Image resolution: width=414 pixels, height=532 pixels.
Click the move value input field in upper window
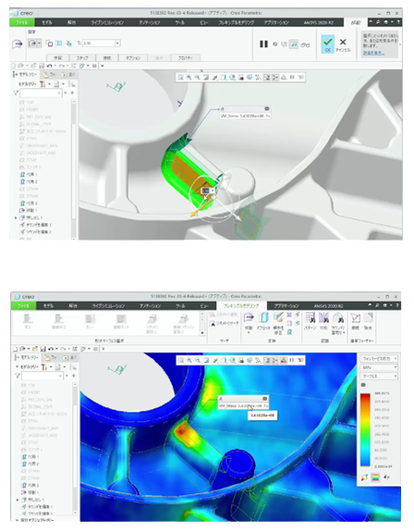(x=98, y=43)
